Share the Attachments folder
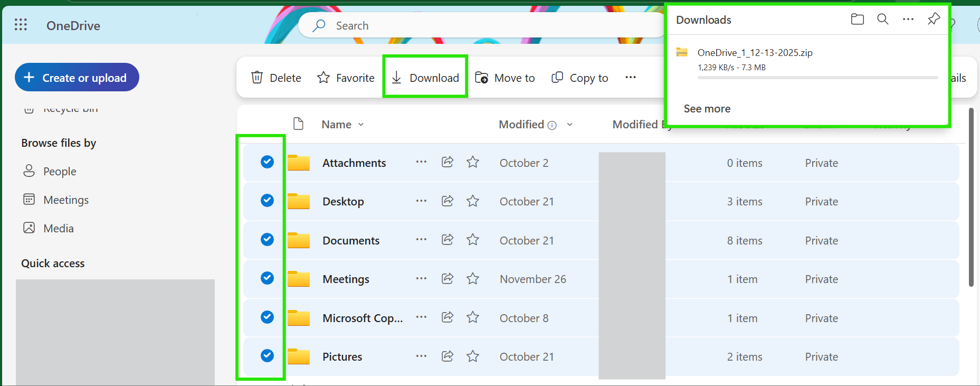 (448, 162)
